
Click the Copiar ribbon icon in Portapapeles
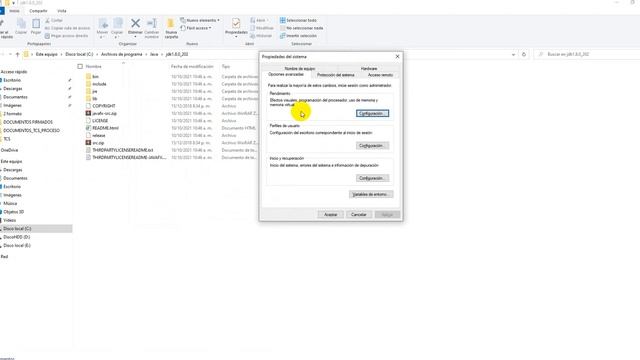click(x=21, y=27)
